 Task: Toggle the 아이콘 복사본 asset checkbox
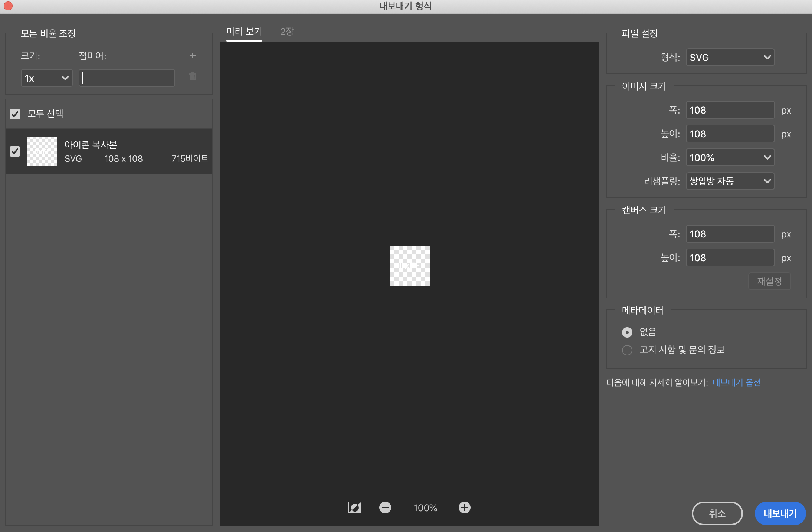tap(15, 151)
